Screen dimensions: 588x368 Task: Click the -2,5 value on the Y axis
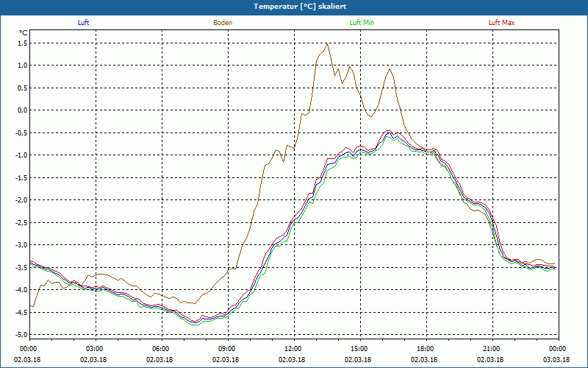(22, 222)
